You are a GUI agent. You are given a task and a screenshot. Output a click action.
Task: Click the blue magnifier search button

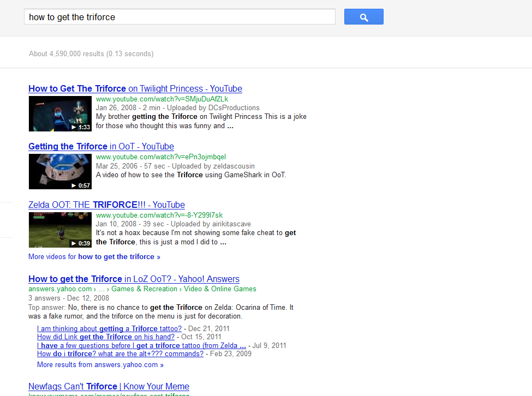(364, 17)
